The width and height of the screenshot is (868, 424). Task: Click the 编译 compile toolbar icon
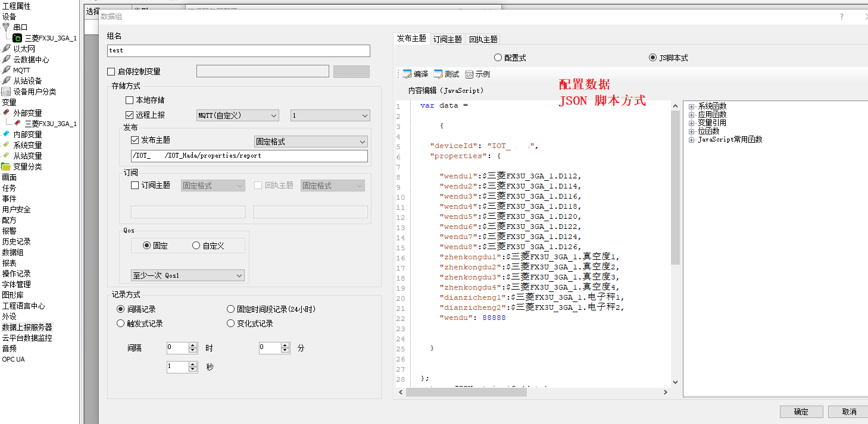point(407,74)
